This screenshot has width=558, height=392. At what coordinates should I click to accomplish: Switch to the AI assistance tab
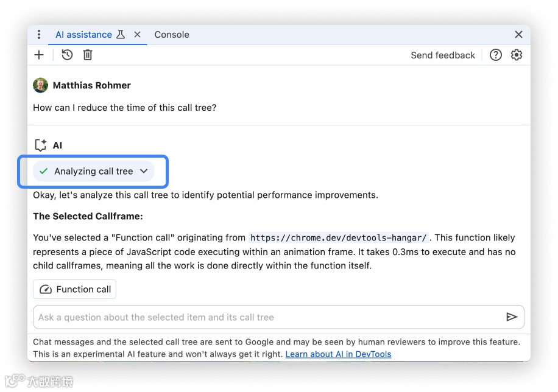click(83, 35)
